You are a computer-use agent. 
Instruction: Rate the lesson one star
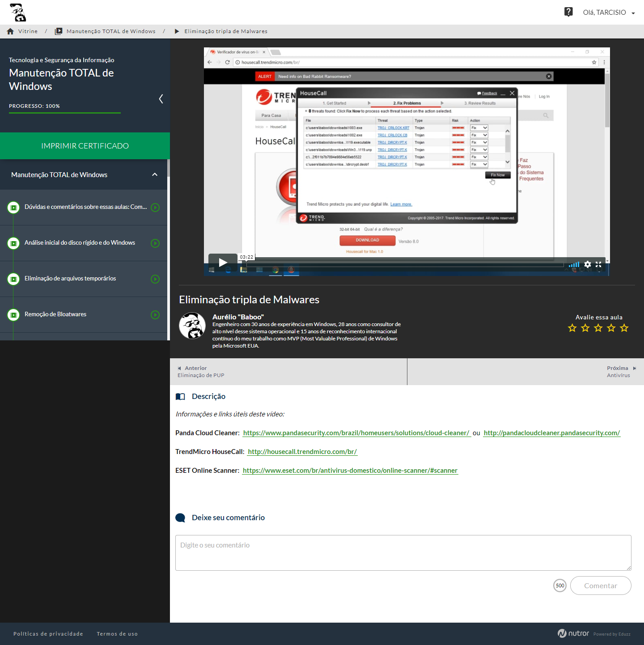tap(572, 328)
